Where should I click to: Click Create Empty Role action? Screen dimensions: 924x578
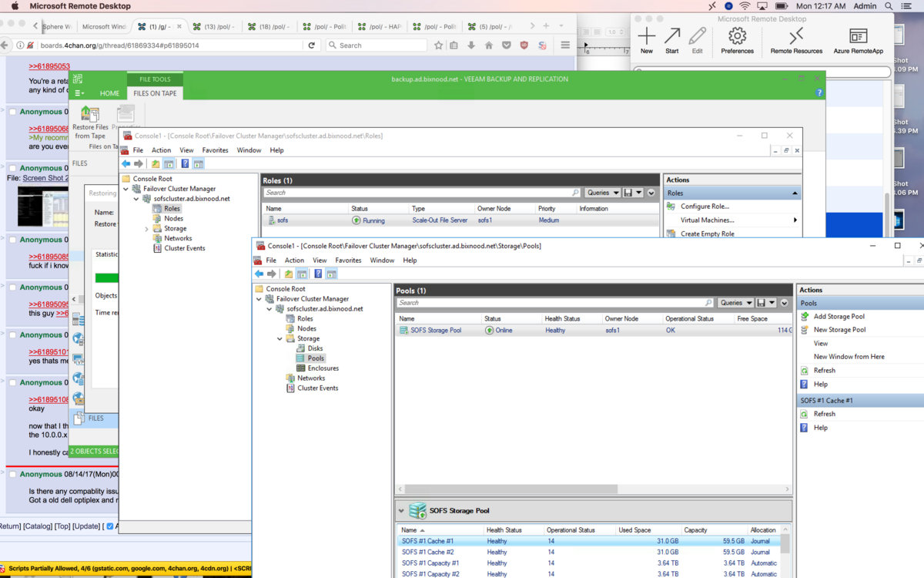pyautogui.click(x=707, y=234)
